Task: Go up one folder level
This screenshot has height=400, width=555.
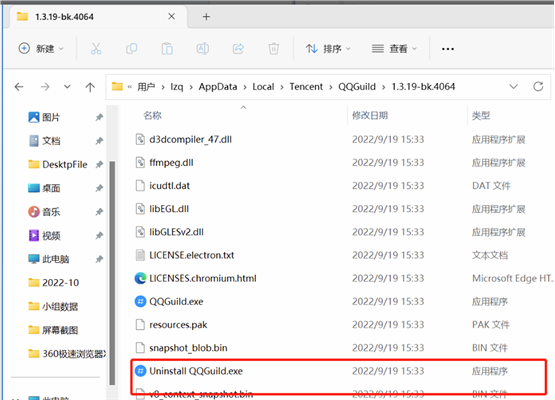Action: pos(90,87)
